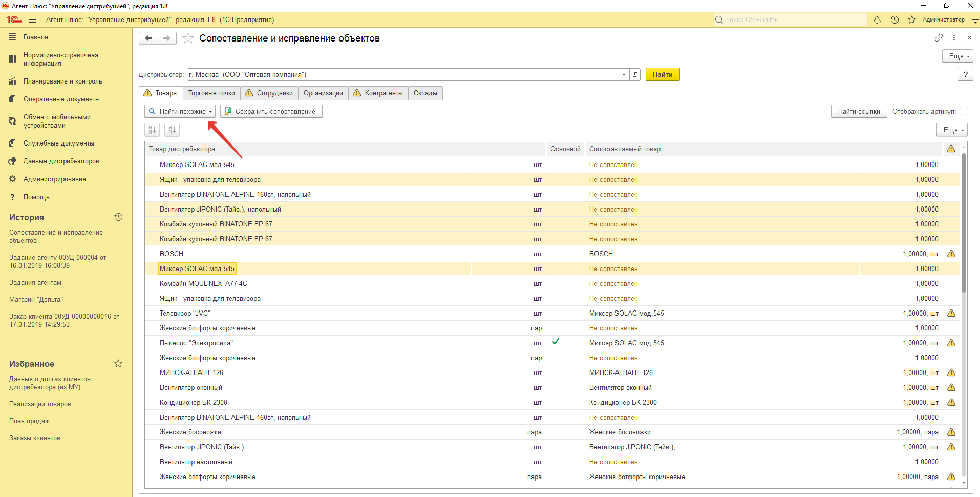Sort the list descending
The image size is (980, 497).
point(172,130)
